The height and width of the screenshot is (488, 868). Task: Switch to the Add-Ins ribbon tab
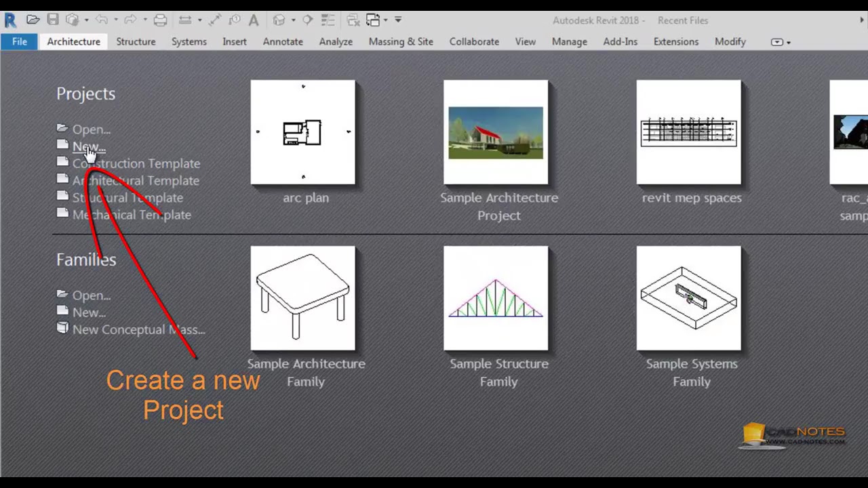[x=620, y=41]
